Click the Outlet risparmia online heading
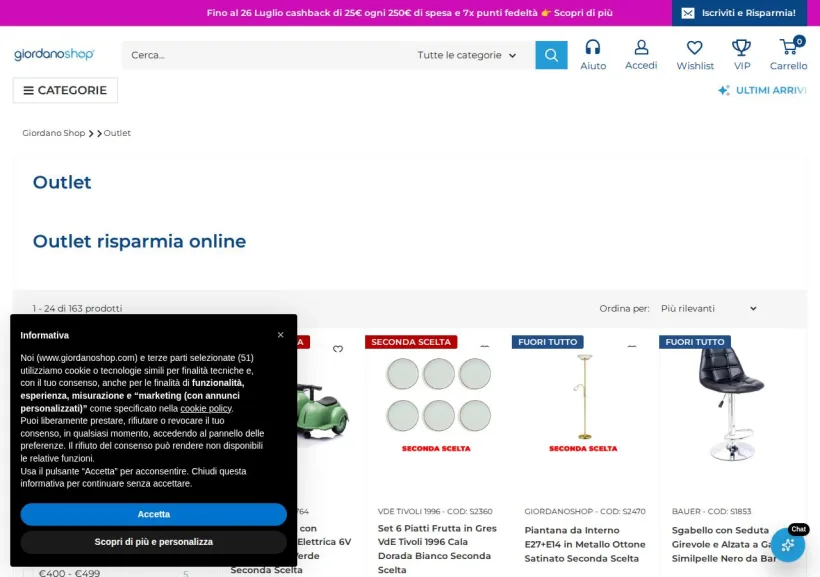820x577 pixels. coord(139,241)
